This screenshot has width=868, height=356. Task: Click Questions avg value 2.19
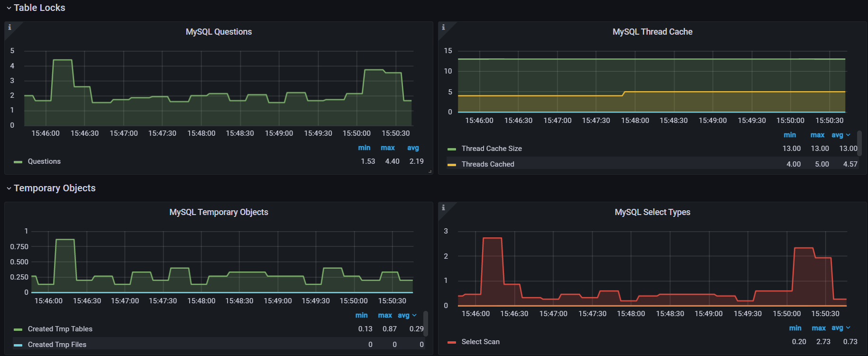(417, 161)
